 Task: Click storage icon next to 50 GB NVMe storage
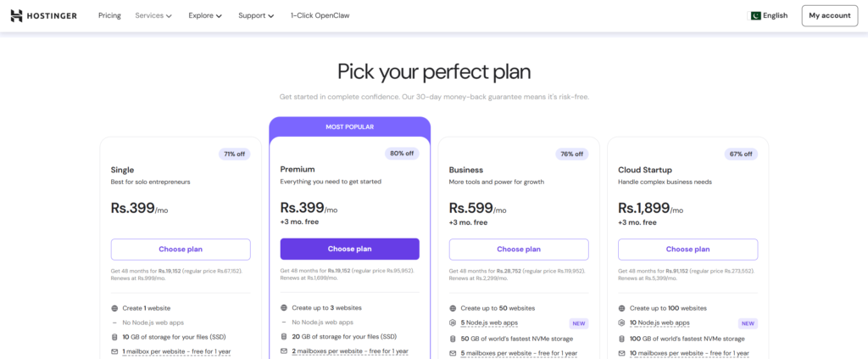click(x=453, y=338)
